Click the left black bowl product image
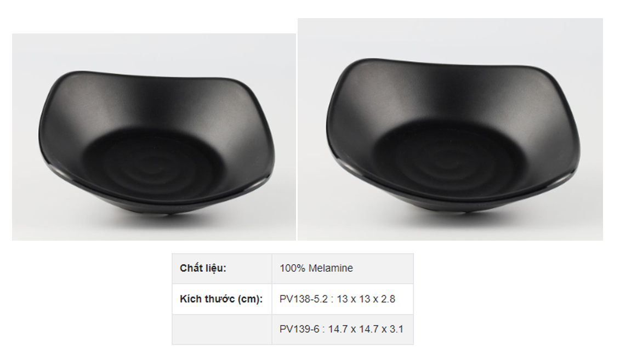637x364 pixels. click(154, 137)
